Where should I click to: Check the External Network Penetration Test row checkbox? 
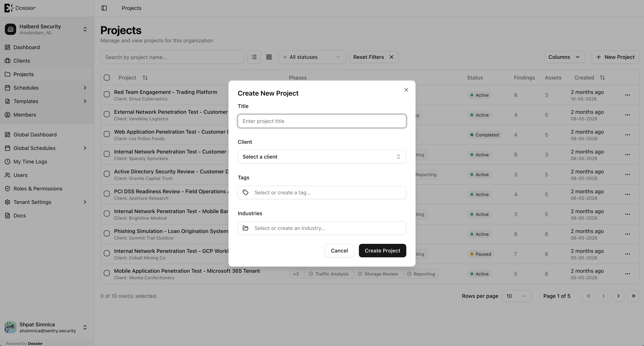pos(107,114)
